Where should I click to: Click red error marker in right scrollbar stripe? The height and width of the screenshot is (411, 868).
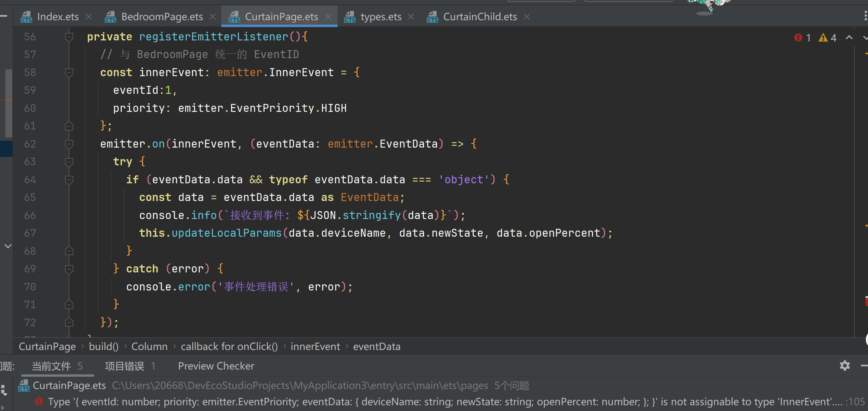click(866, 301)
